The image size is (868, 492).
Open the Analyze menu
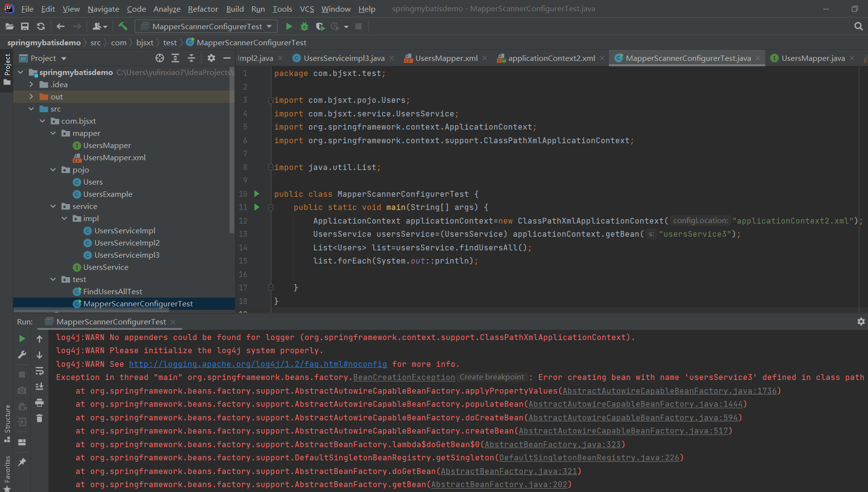(x=167, y=9)
